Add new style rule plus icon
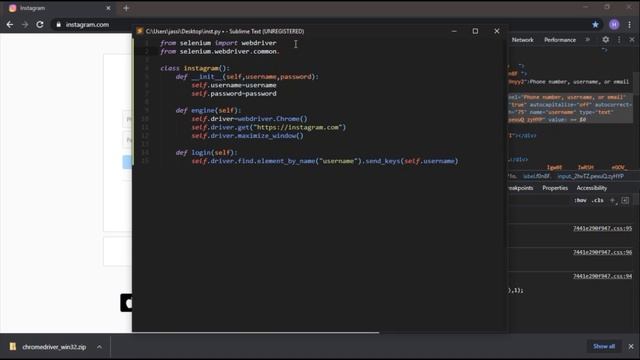The width and height of the screenshot is (640, 360). coord(612,200)
